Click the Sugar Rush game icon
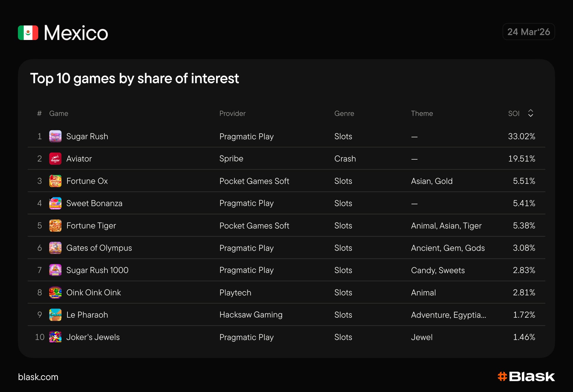Screen dimensions: 573x392 click(55, 136)
